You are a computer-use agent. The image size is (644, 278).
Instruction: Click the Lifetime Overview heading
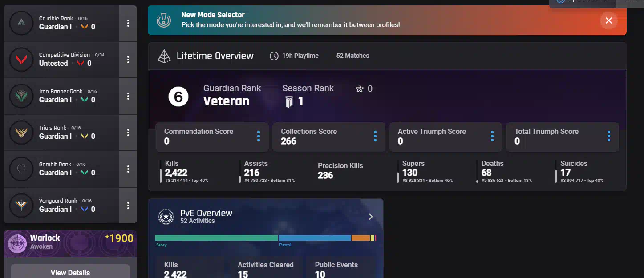pyautogui.click(x=215, y=56)
